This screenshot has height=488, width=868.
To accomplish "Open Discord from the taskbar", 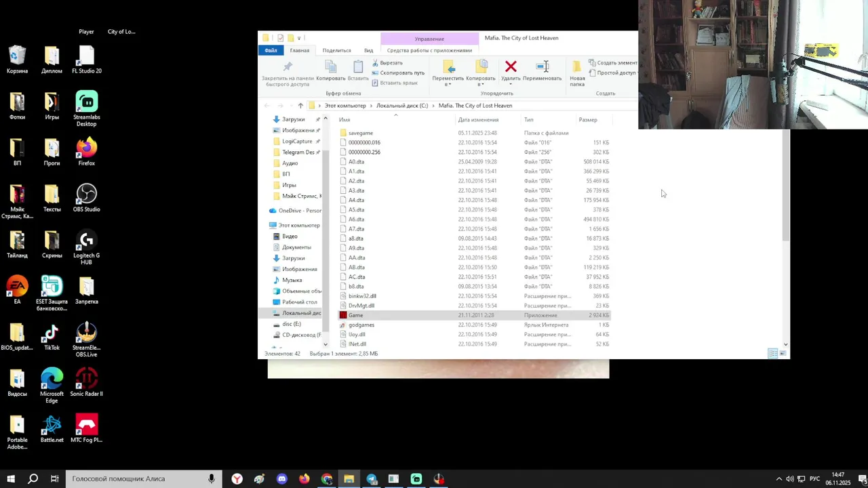I will [x=282, y=479].
